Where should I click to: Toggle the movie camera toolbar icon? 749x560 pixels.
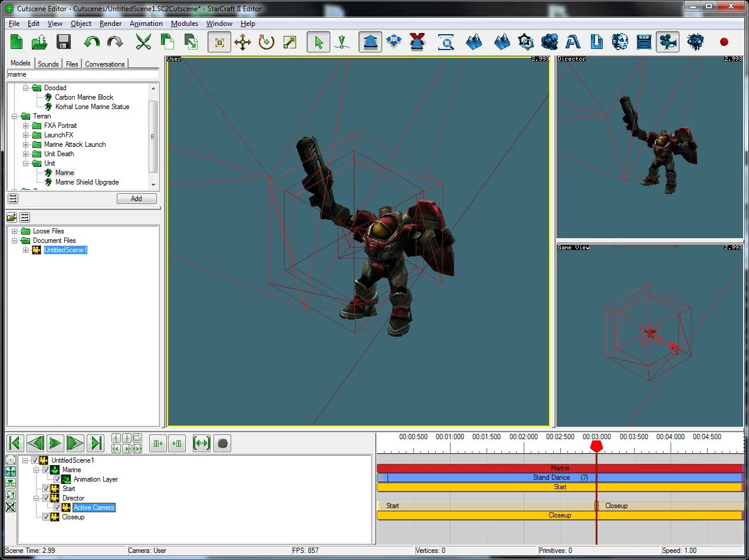pyautogui.click(x=668, y=42)
